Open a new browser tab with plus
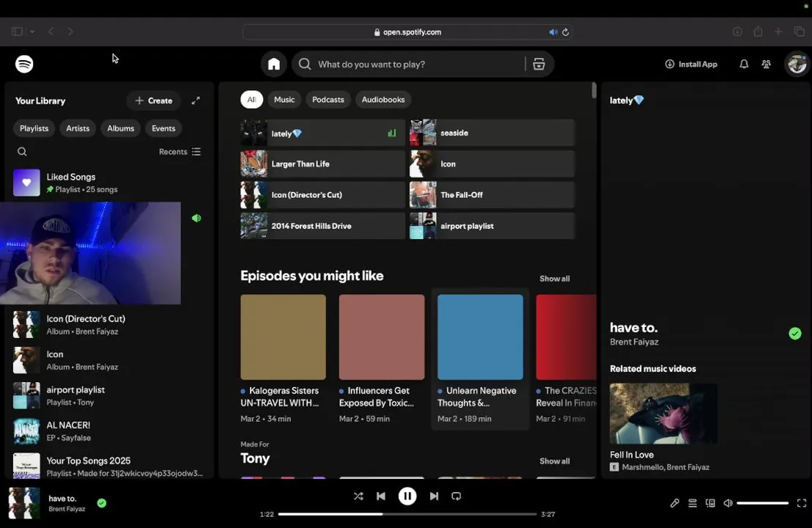The height and width of the screenshot is (528, 812). pyautogui.click(x=778, y=32)
